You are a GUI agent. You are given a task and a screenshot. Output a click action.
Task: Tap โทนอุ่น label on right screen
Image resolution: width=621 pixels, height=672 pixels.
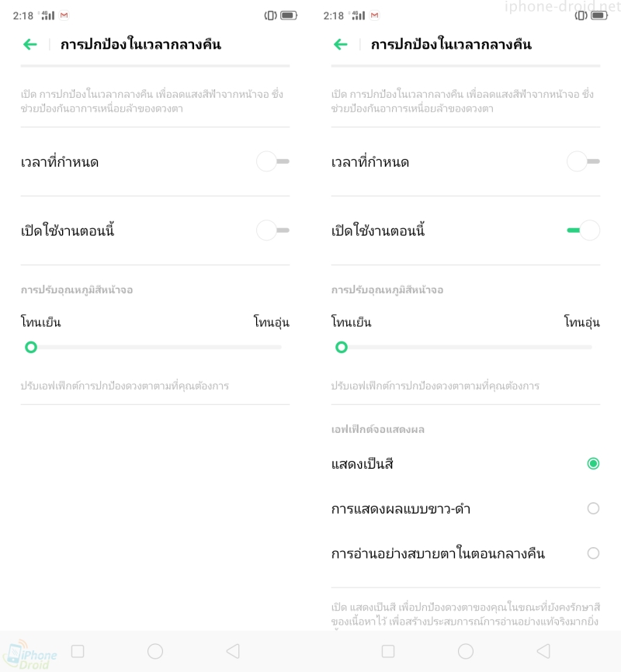(581, 321)
